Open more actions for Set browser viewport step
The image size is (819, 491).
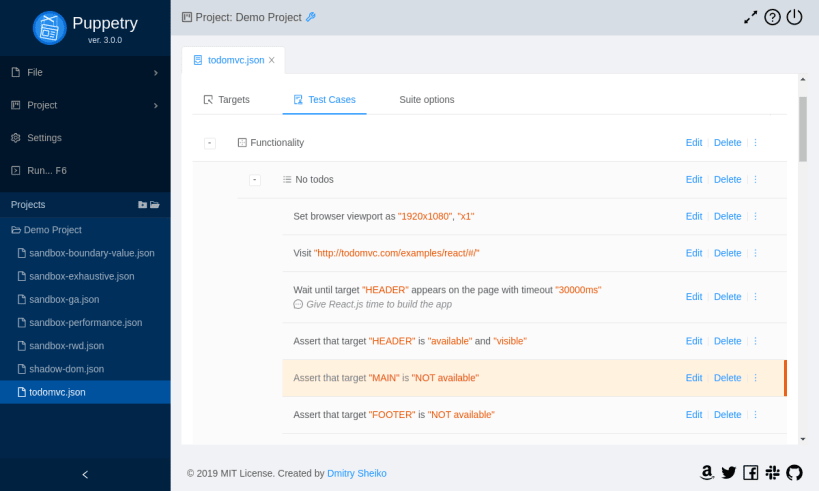pos(755,216)
